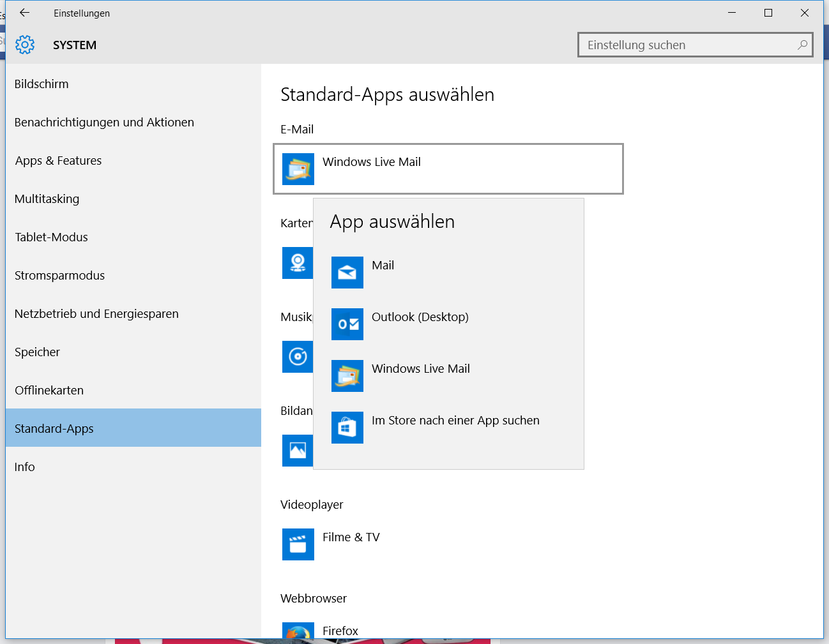Select the Outlook (Desktop) icon
Image resolution: width=829 pixels, height=644 pixels.
[x=347, y=324]
